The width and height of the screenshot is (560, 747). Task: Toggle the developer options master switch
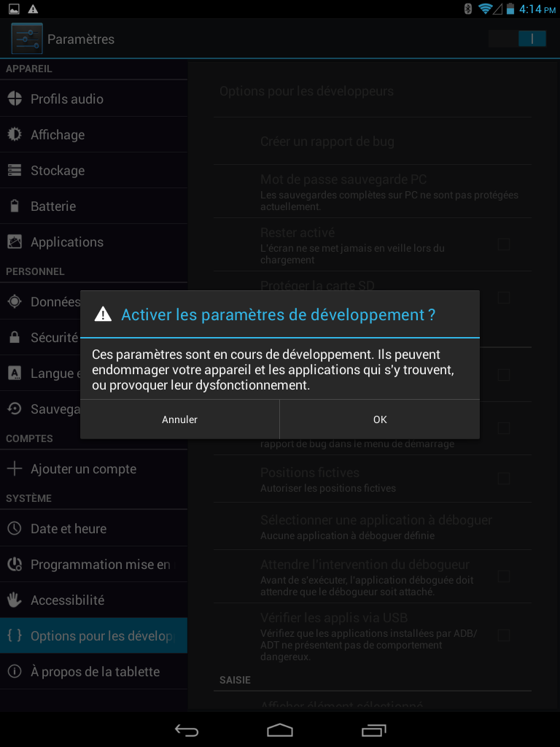pyautogui.click(x=517, y=39)
